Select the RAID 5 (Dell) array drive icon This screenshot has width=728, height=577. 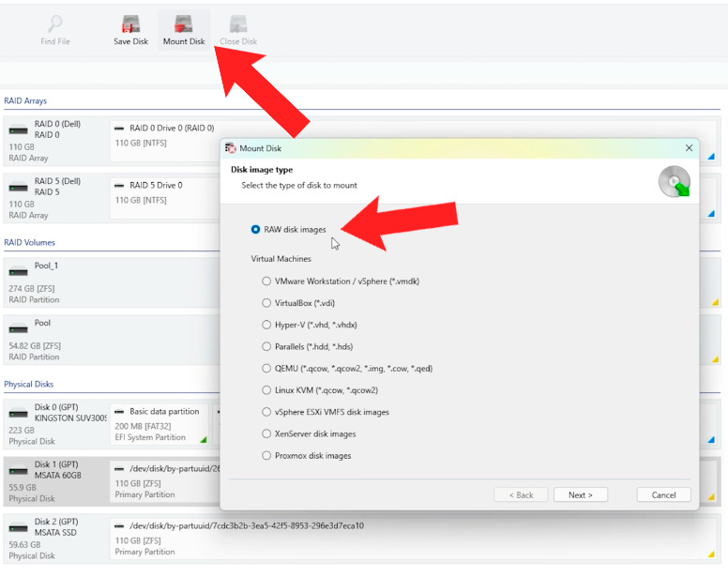pos(18,188)
